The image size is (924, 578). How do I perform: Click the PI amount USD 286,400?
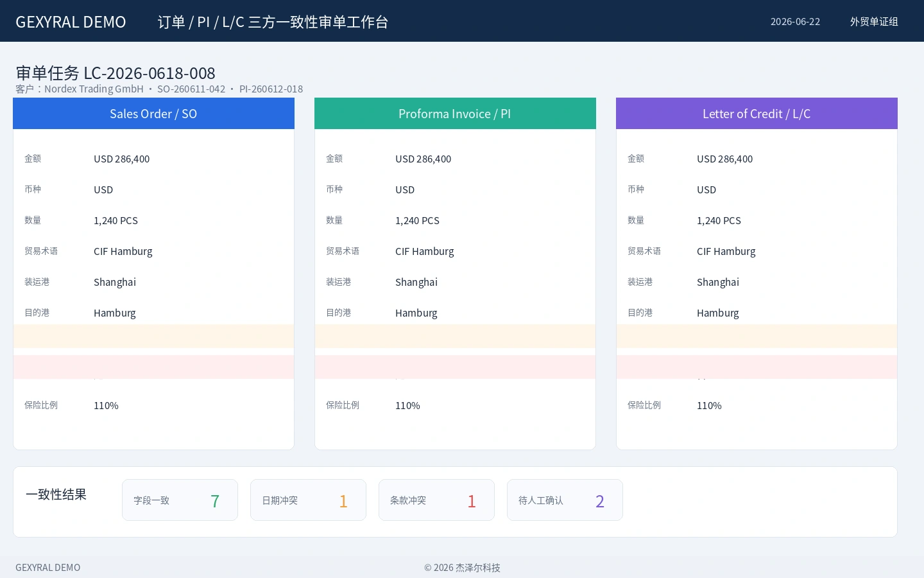(x=423, y=159)
